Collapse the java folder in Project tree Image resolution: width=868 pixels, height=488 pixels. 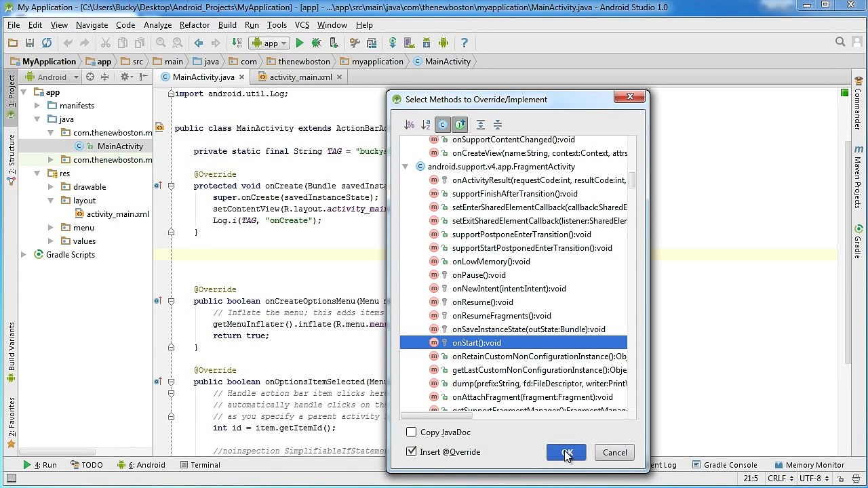coord(37,119)
